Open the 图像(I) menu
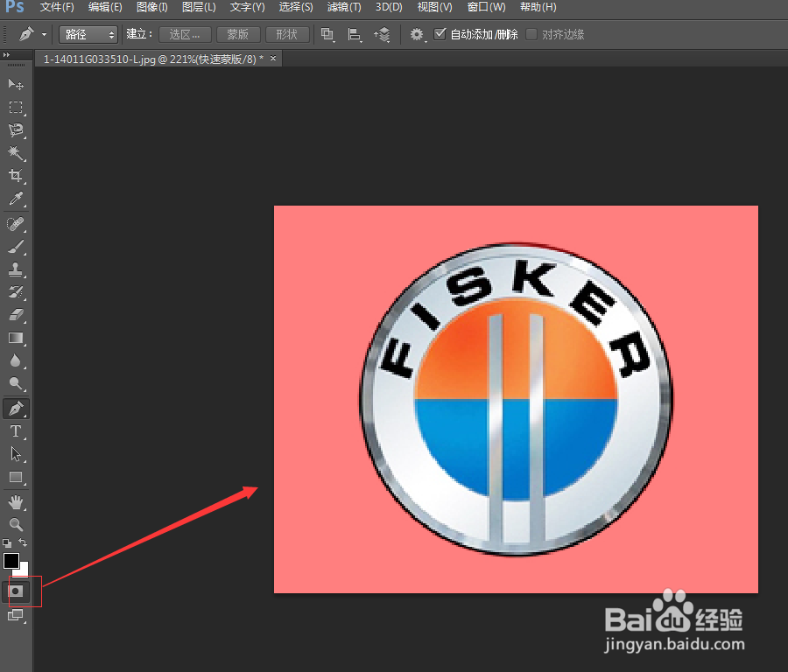 click(151, 7)
